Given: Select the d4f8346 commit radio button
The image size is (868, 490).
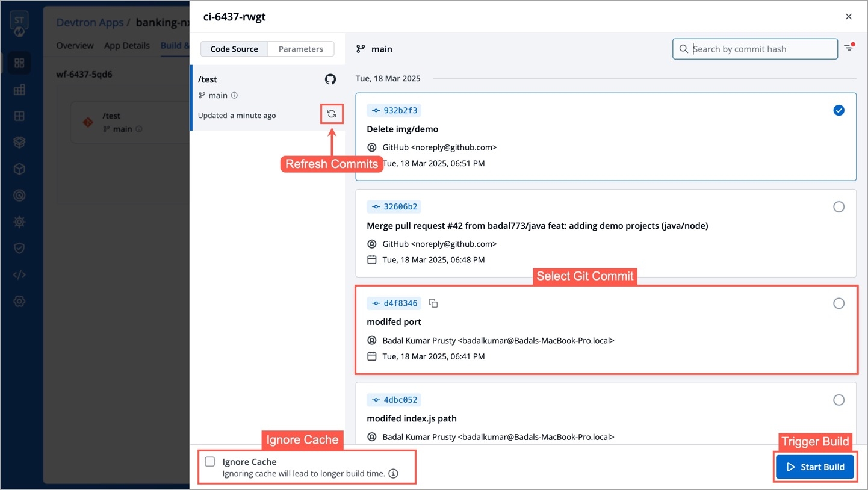Looking at the screenshot, I should (x=839, y=303).
